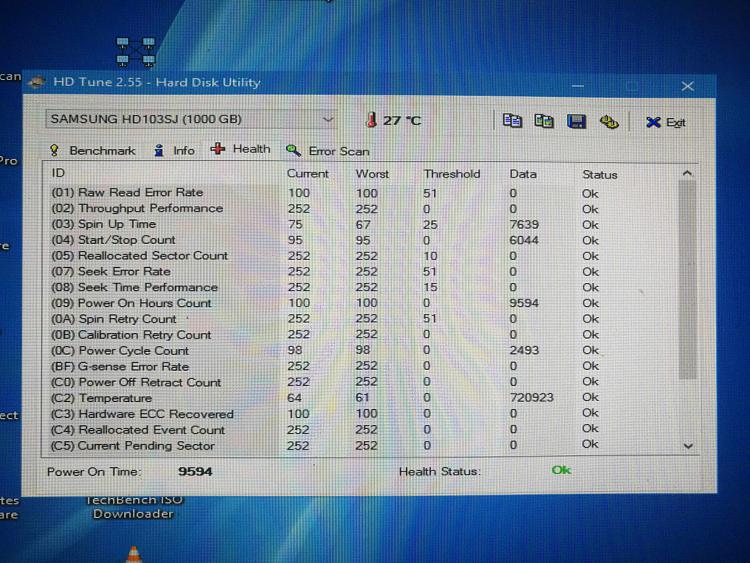
Task: Click the scrollbar down arrow in health list
Action: [688, 446]
